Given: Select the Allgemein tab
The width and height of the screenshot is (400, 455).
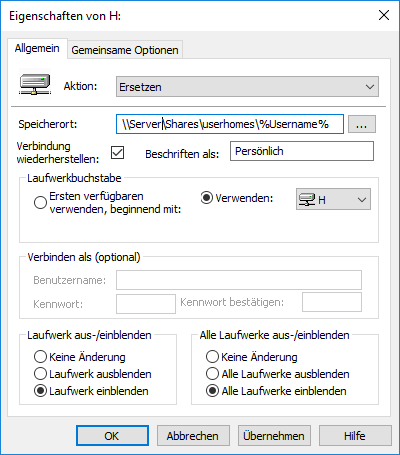Looking at the screenshot, I should [37, 49].
